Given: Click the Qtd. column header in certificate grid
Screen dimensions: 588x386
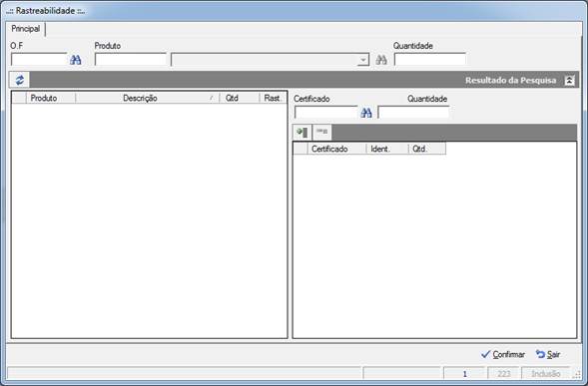Looking at the screenshot, I should pyautogui.click(x=427, y=149).
